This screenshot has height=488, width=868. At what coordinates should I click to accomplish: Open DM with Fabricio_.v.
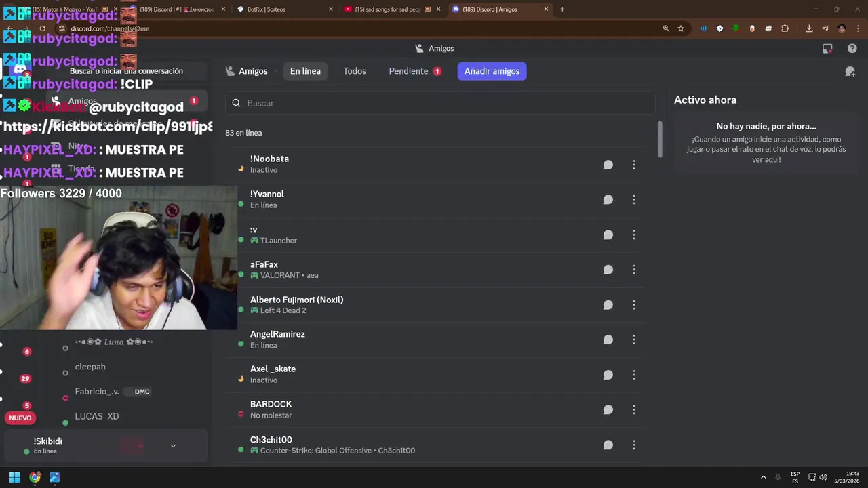(x=97, y=392)
